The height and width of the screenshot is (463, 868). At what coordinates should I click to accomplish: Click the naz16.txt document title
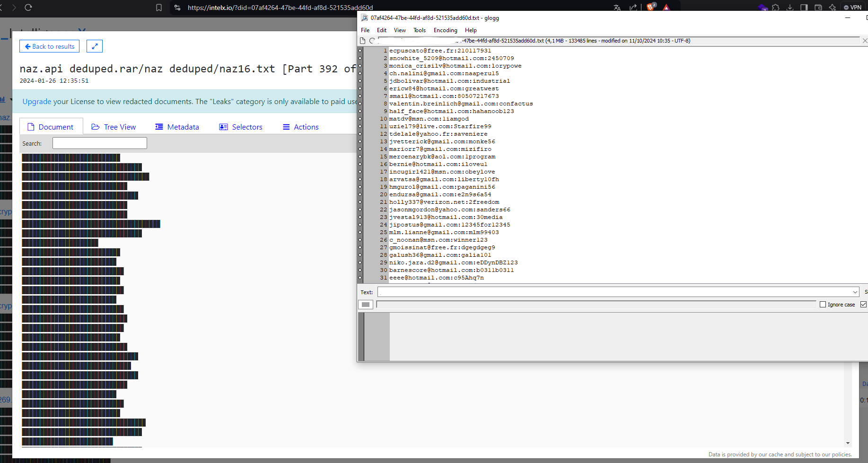pos(187,69)
